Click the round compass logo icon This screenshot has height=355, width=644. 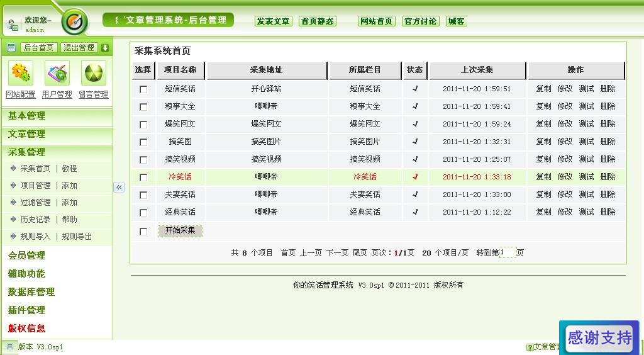coord(75,21)
